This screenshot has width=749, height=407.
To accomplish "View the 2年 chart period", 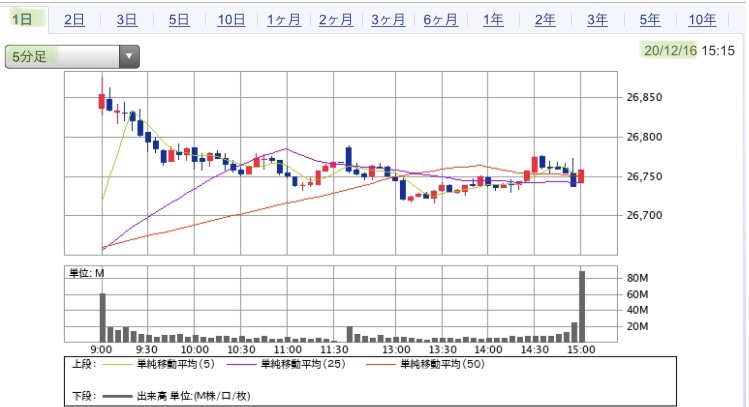I will click(545, 20).
